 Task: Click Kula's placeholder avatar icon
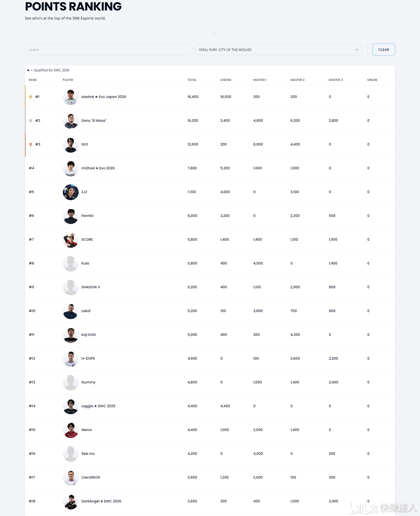pyautogui.click(x=70, y=263)
